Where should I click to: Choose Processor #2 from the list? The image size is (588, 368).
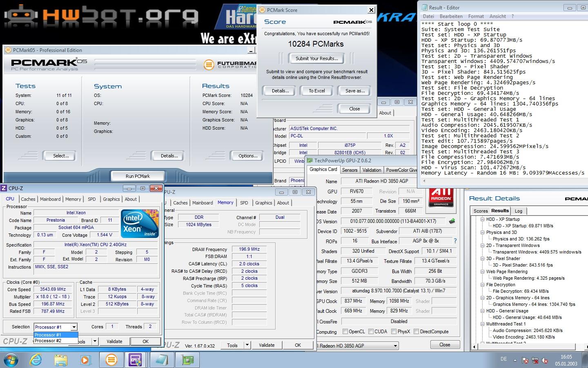click(x=56, y=341)
